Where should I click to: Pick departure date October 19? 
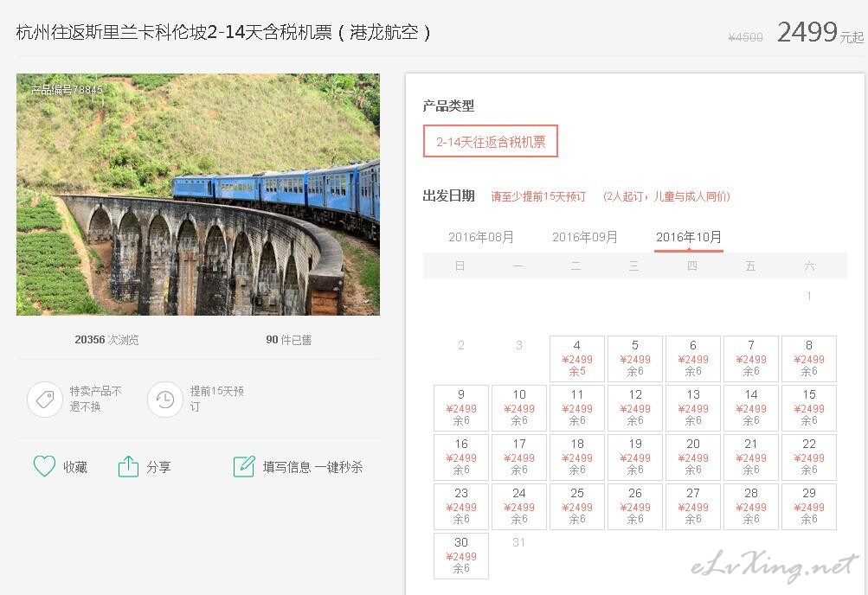point(635,457)
